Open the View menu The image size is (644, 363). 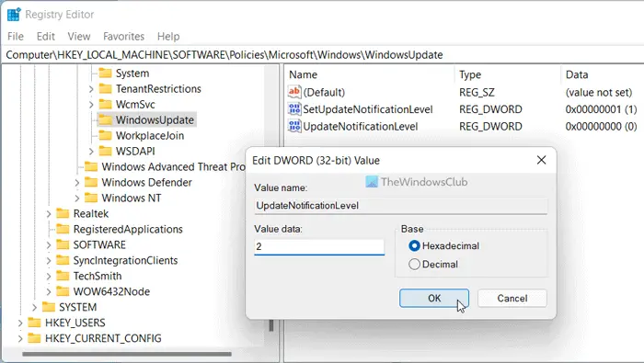(x=79, y=37)
